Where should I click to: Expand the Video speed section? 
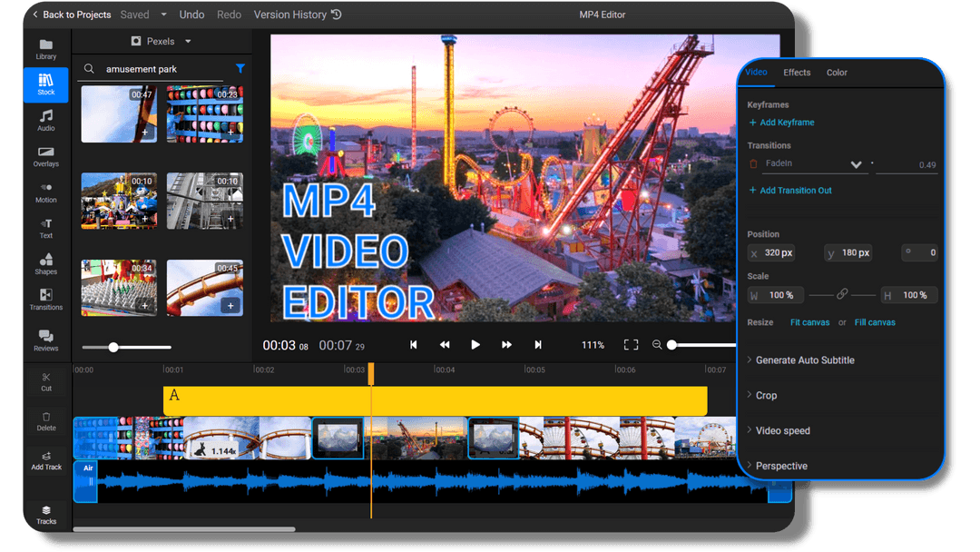(784, 430)
